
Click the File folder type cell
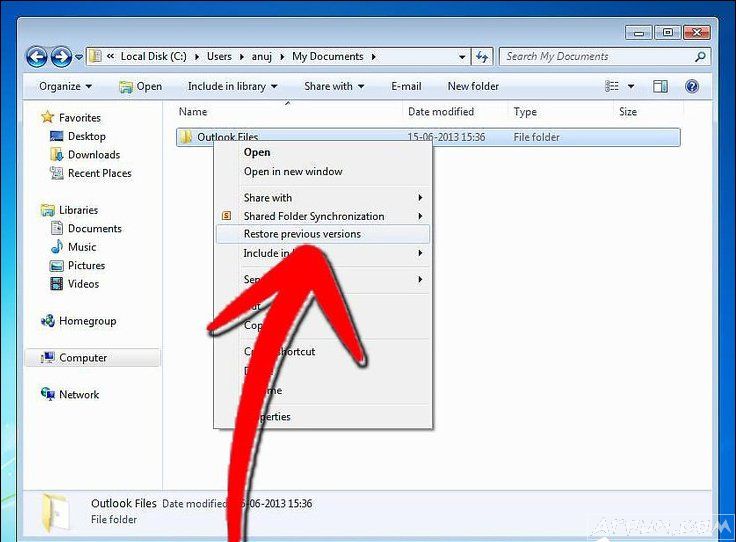coord(536,137)
